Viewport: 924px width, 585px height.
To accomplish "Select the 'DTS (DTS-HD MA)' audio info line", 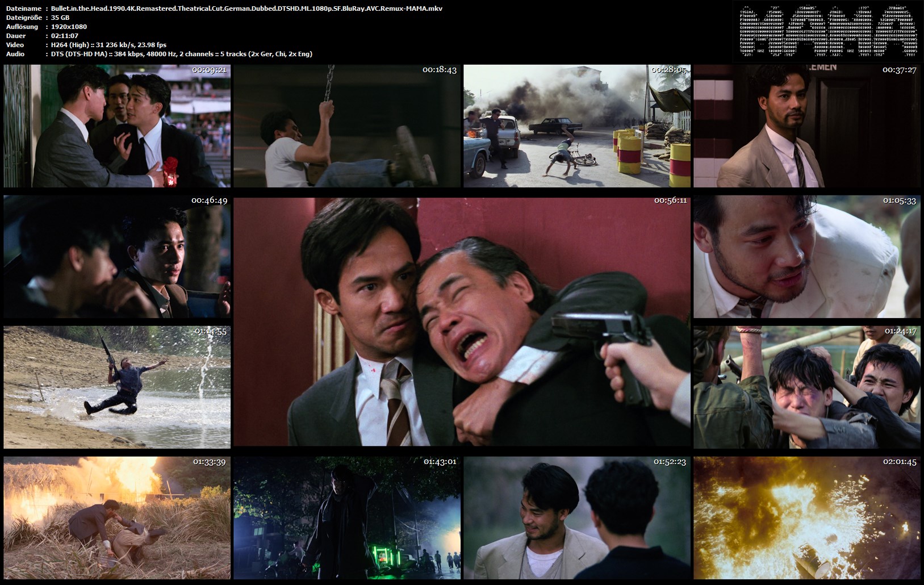I will (182, 54).
